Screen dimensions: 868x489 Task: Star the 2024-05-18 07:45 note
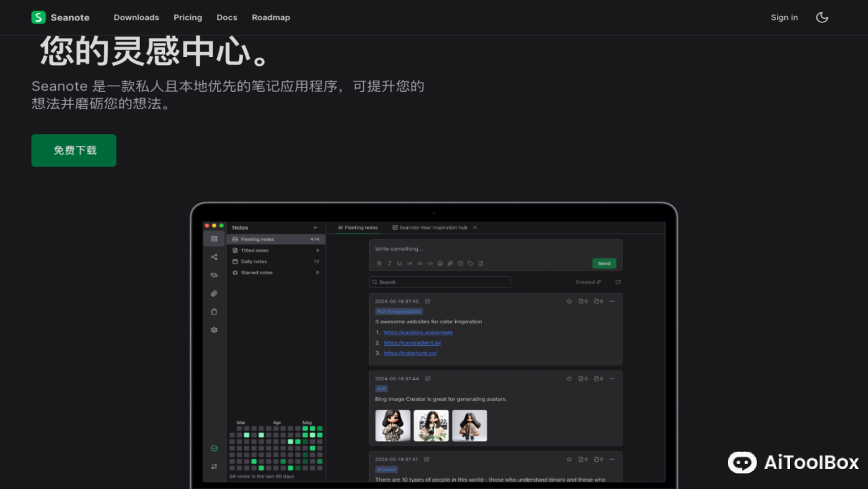click(x=569, y=301)
